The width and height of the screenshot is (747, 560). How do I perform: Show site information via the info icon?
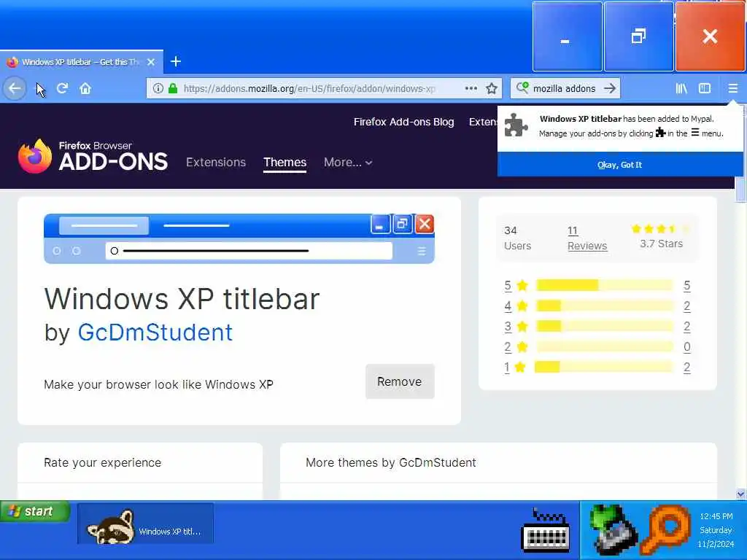click(x=158, y=88)
